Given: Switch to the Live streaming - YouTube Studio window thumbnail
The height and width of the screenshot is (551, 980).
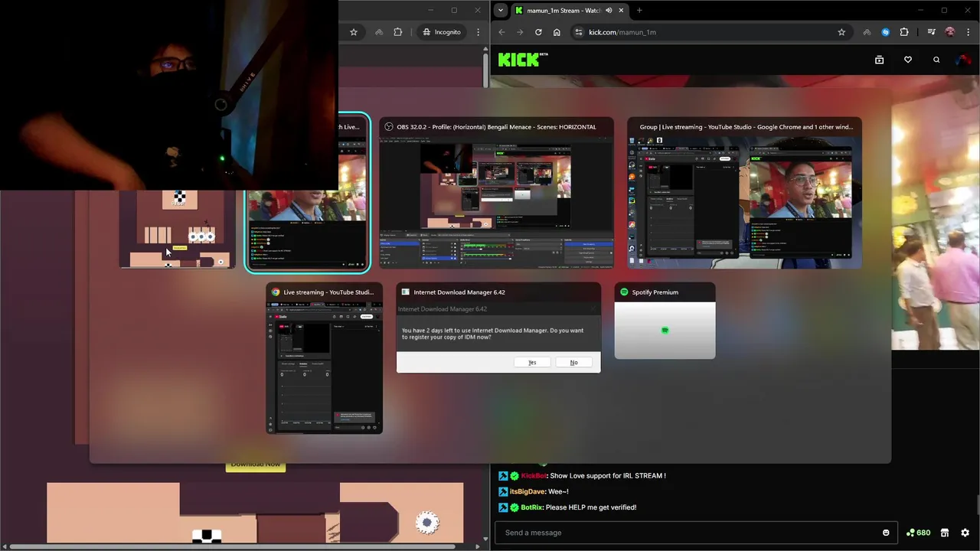Looking at the screenshot, I should point(324,358).
